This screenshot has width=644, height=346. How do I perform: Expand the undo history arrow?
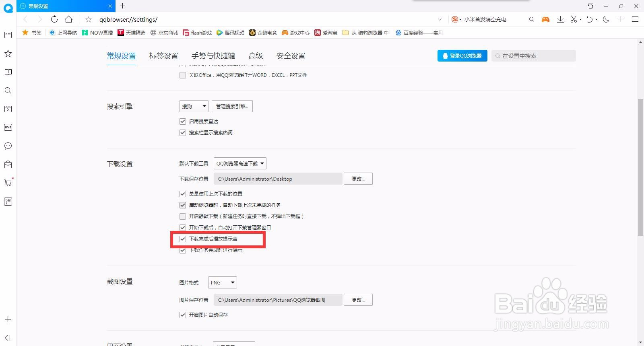(x=596, y=19)
